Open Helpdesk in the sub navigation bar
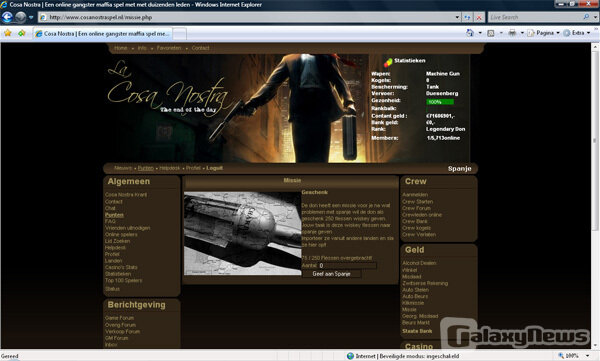Image resolution: width=600 pixels, height=361 pixels. 170,168
